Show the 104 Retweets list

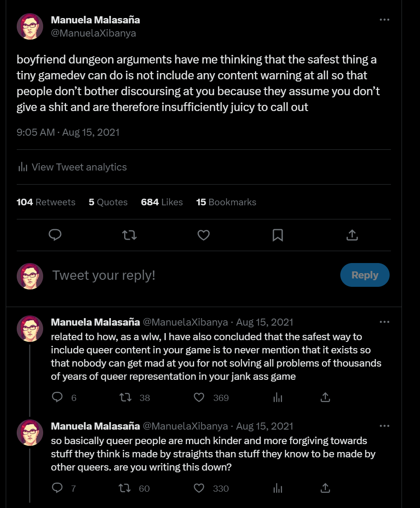pyautogui.click(x=46, y=202)
